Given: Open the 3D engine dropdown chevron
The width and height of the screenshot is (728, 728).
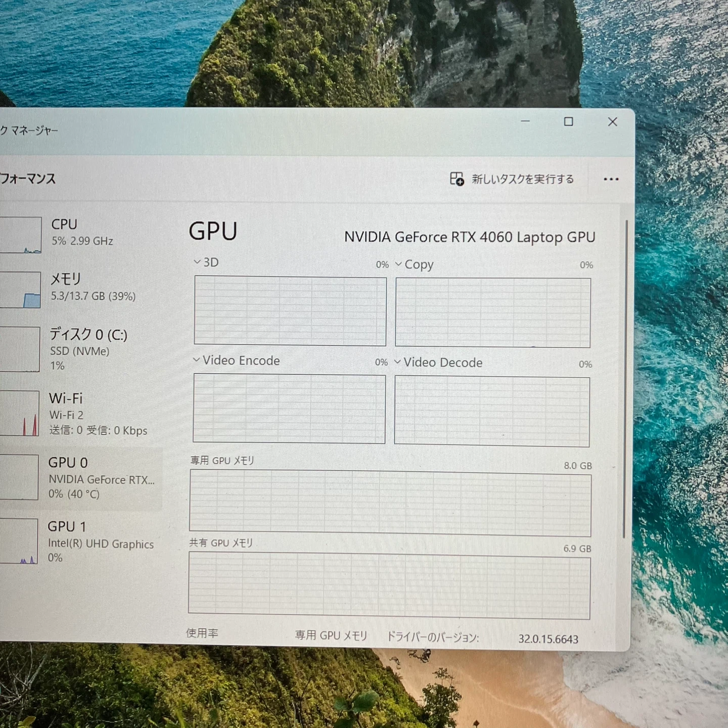Looking at the screenshot, I should tap(197, 262).
